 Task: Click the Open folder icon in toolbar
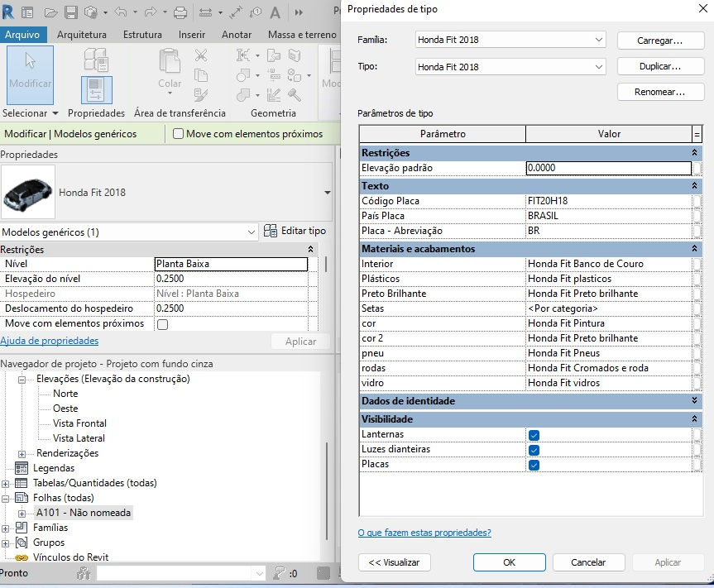pyautogui.click(x=50, y=12)
